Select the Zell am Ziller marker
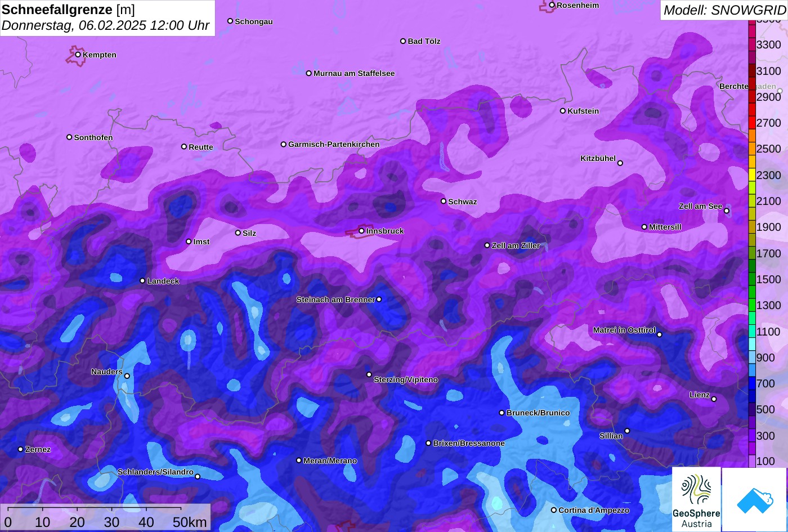Image resolution: width=788 pixels, height=532 pixels. [x=487, y=245]
